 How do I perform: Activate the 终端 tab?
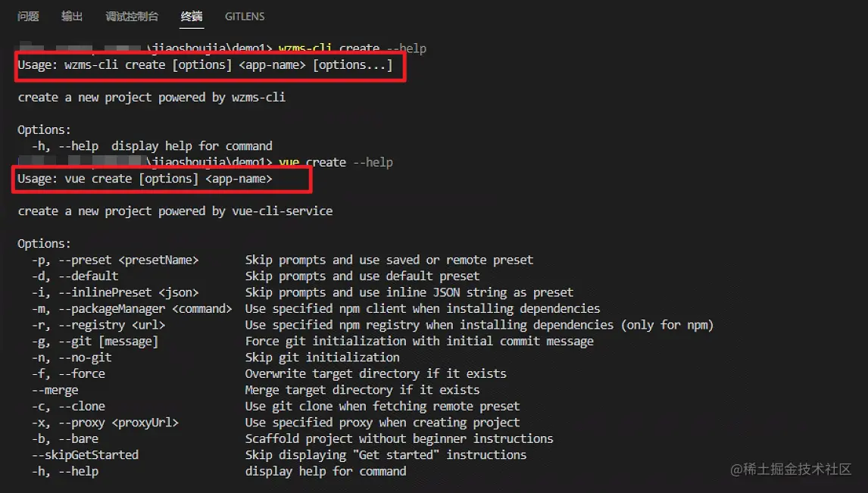(192, 17)
